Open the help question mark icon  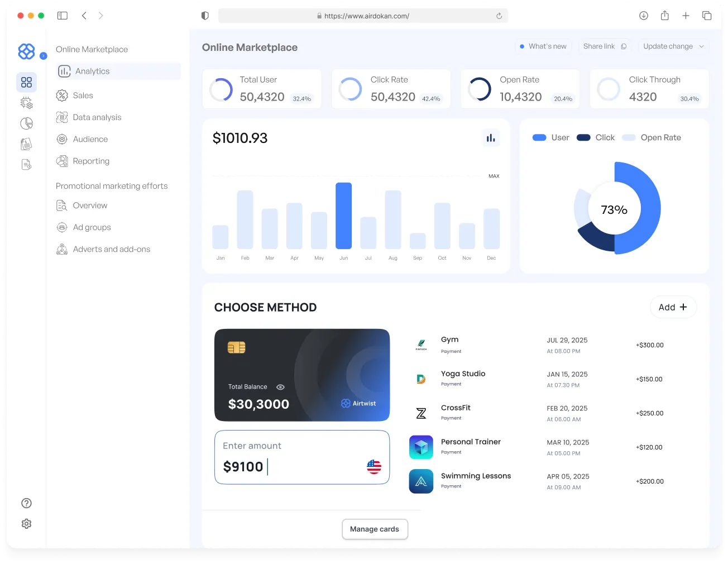tap(26, 503)
